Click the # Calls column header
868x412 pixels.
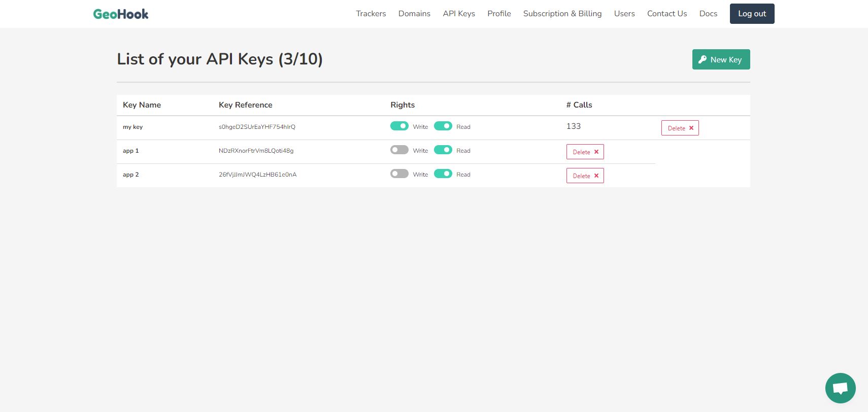point(579,105)
